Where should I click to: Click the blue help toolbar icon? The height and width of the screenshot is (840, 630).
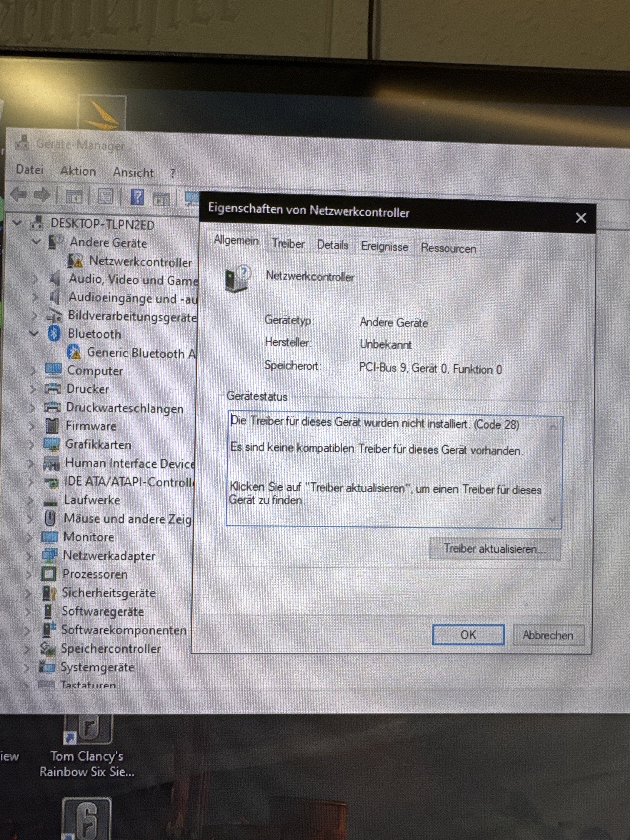pos(137,197)
